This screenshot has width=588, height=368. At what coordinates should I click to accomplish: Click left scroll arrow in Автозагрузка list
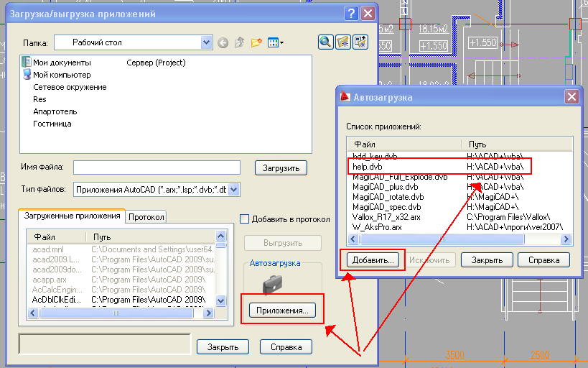click(x=353, y=239)
